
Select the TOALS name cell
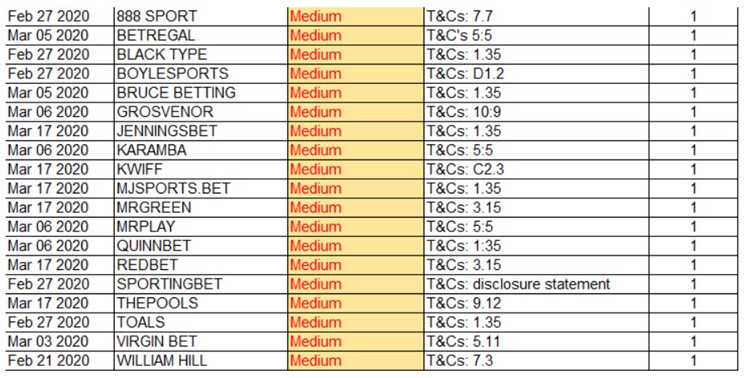[201, 323]
